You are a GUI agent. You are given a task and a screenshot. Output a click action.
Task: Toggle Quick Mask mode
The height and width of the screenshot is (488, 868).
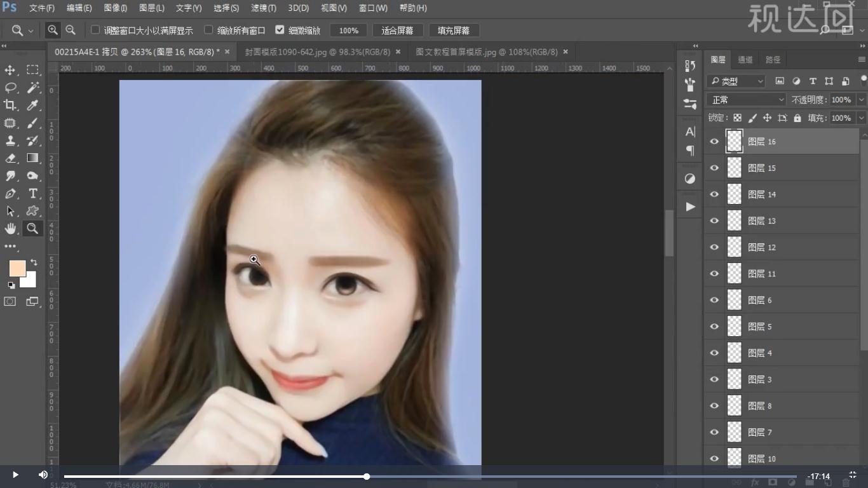10,302
